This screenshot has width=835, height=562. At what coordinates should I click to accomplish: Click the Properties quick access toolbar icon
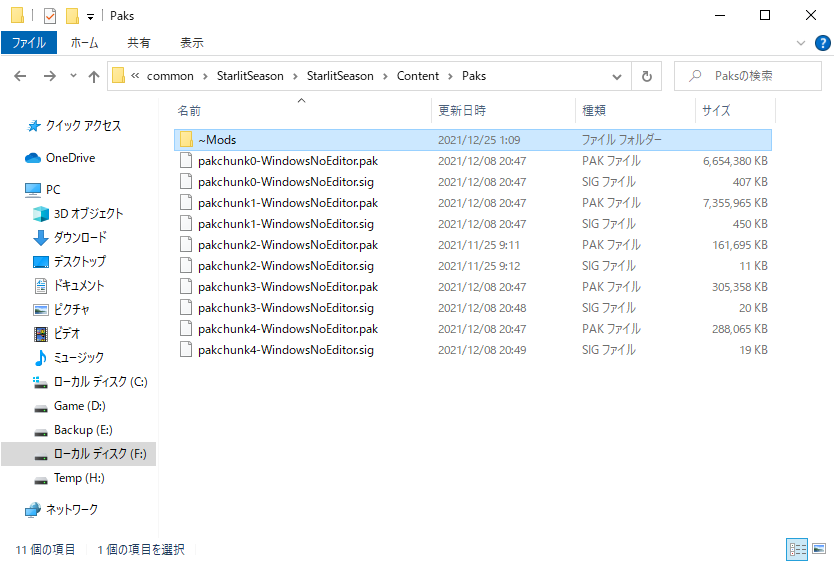pyautogui.click(x=50, y=15)
